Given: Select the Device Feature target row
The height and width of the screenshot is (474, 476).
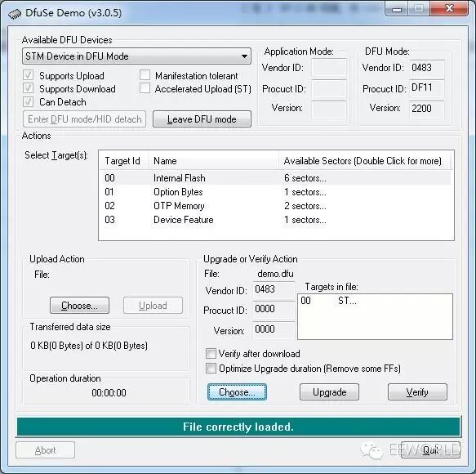Looking at the screenshot, I should pyautogui.click(x=276, y=220).
